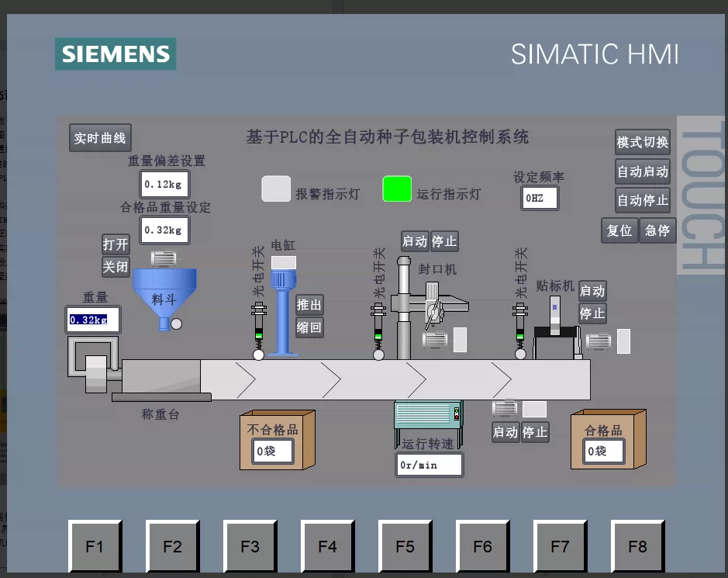The image size is (728, 578).
Task: Click 启动 beside the 贴标机 labeling machine
Action: [x=592, y=291]
